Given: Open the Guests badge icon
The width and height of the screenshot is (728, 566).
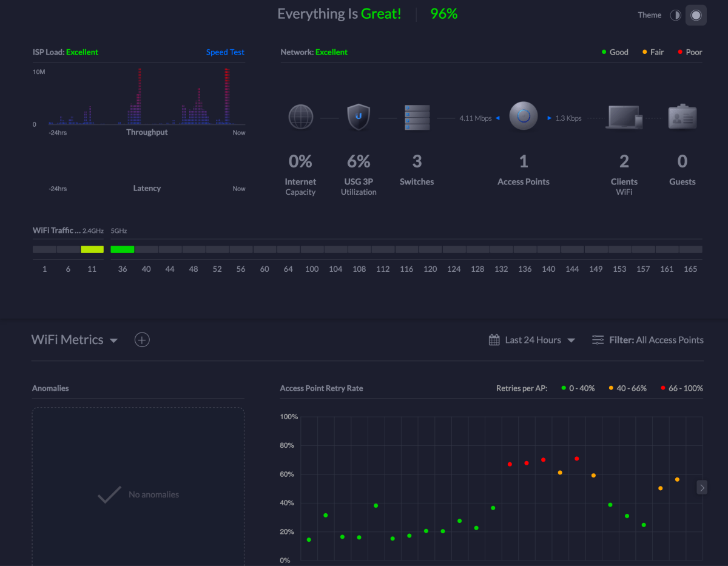Looking at the screenshot, I should 682,116.
